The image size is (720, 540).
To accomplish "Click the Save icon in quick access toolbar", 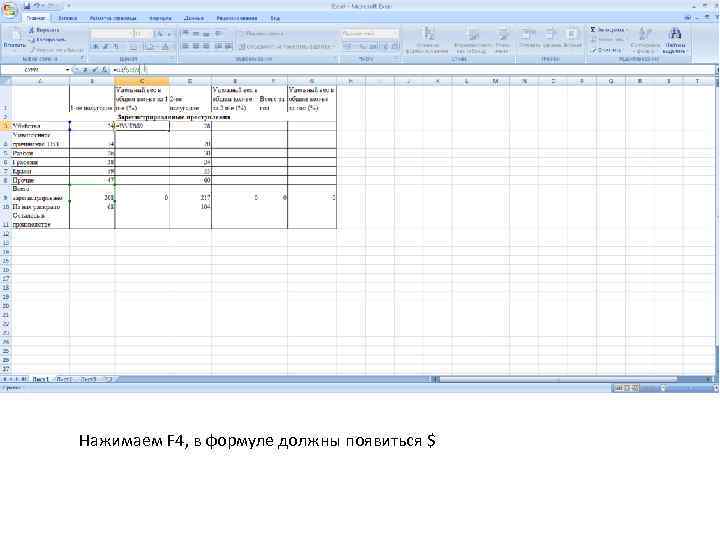I will (27, 6).
